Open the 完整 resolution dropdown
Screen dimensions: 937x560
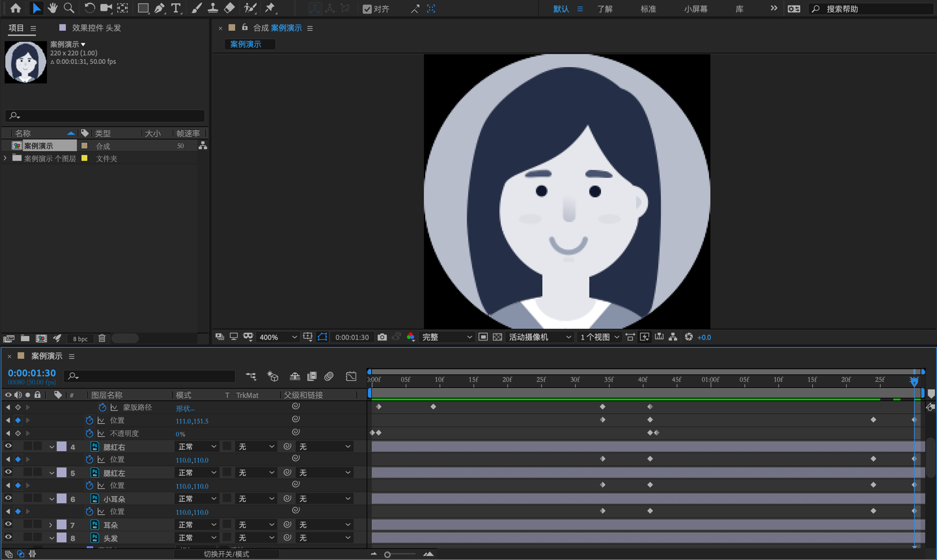(446, 337)
